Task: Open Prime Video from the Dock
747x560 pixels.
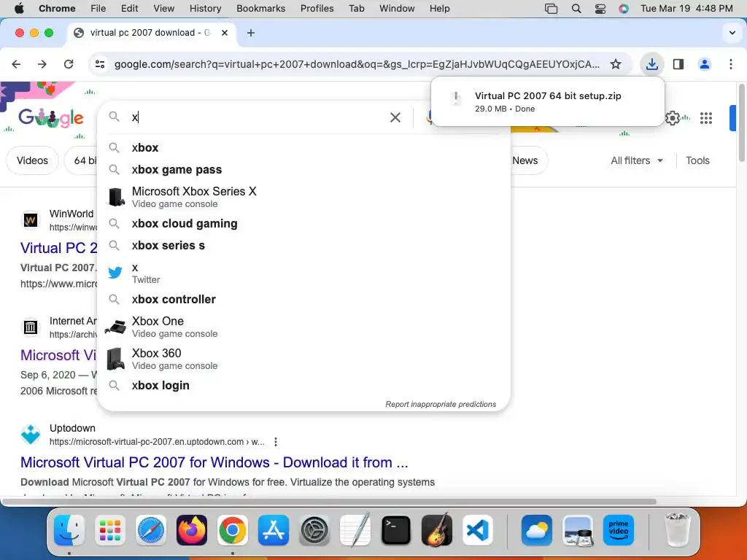Action: click(619, 529)
